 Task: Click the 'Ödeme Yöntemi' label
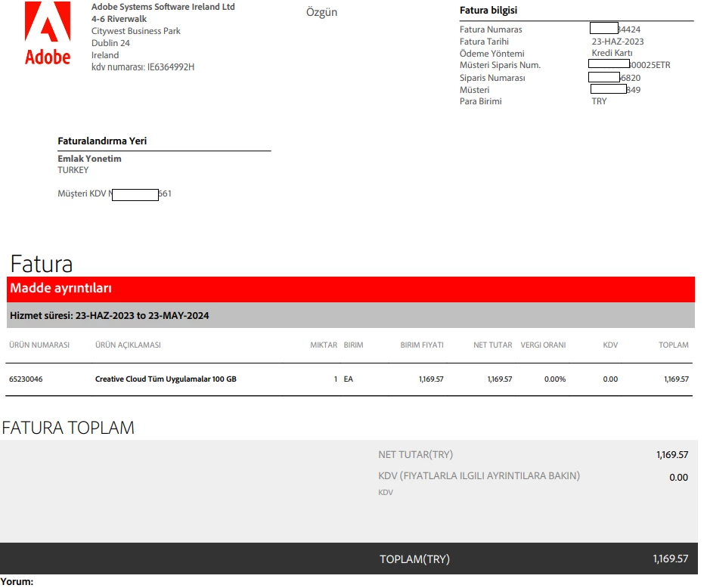[x=492, y=54]
